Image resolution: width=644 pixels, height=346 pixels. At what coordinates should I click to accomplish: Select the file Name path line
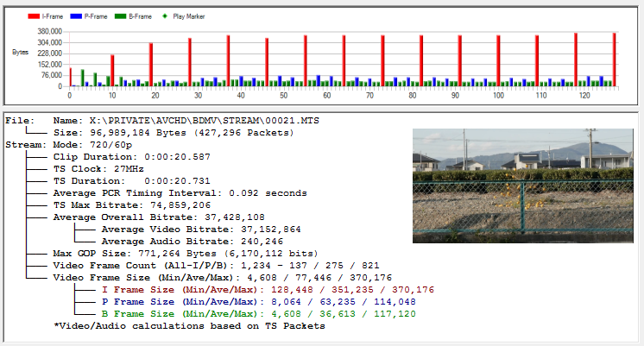click(x=186, y=121)
